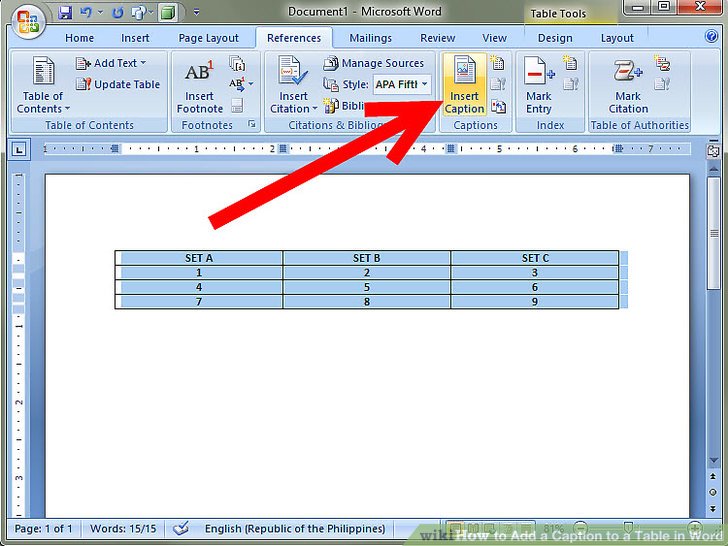Save document via Quick Access floppy icon

click(65, 13)
